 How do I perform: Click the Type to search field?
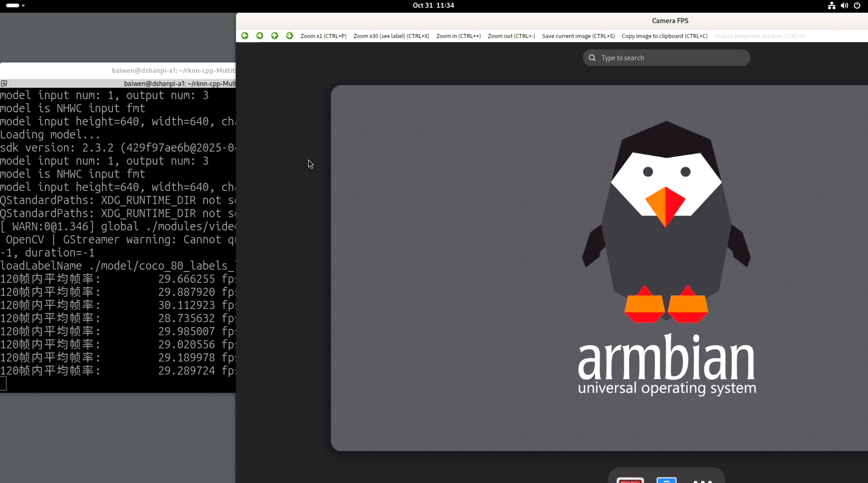point(667,58)
